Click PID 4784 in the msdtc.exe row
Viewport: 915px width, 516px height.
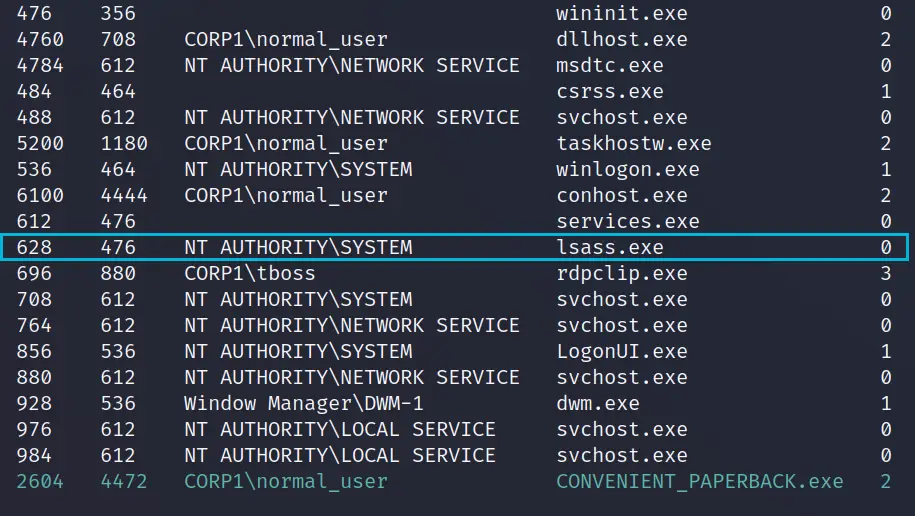pos(40,65)
